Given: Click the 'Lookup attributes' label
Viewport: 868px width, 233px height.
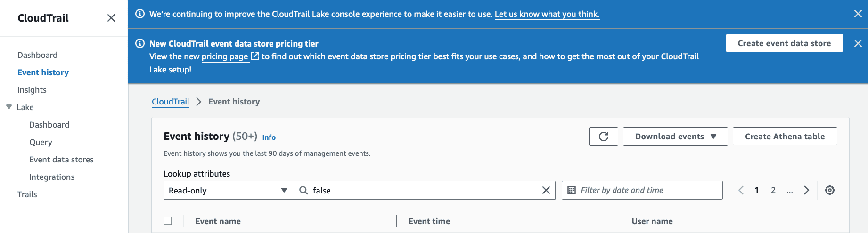Looking at the screenshot, I should [197, 174].
